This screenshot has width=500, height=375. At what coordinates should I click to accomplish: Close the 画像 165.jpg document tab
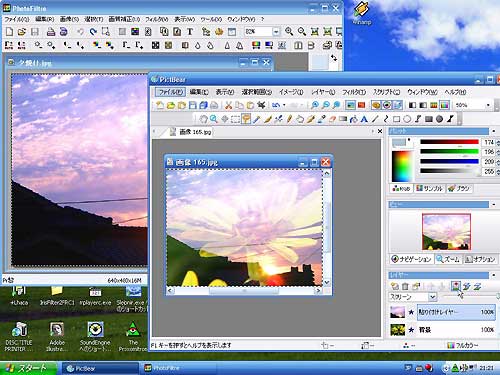(380, 131)
